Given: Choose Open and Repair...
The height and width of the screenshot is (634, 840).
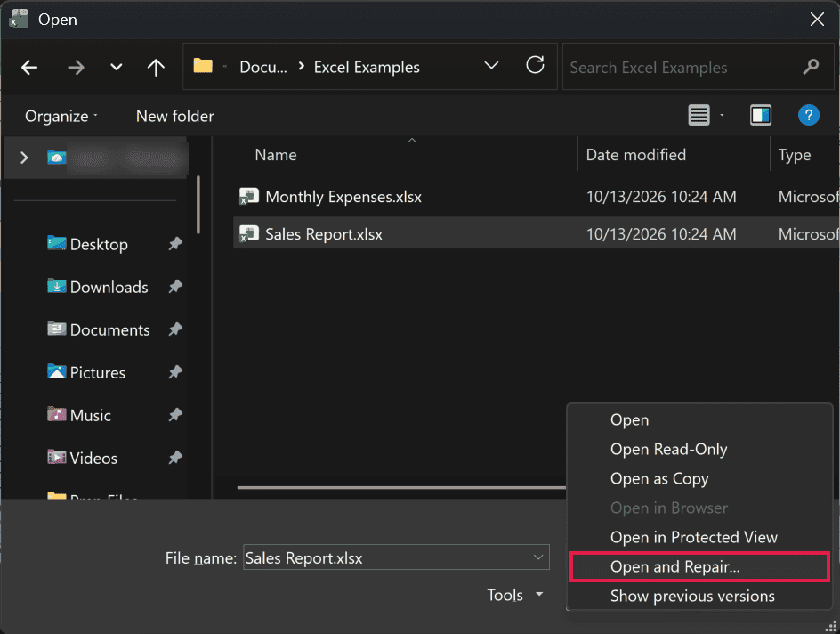Looking at the screenshot, I should [699, 566].
